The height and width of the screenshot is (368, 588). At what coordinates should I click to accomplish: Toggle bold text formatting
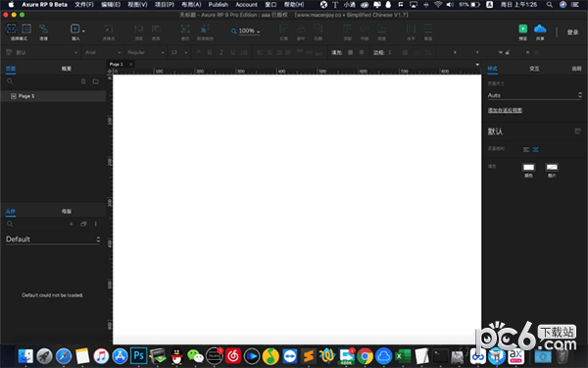(210, 52)
